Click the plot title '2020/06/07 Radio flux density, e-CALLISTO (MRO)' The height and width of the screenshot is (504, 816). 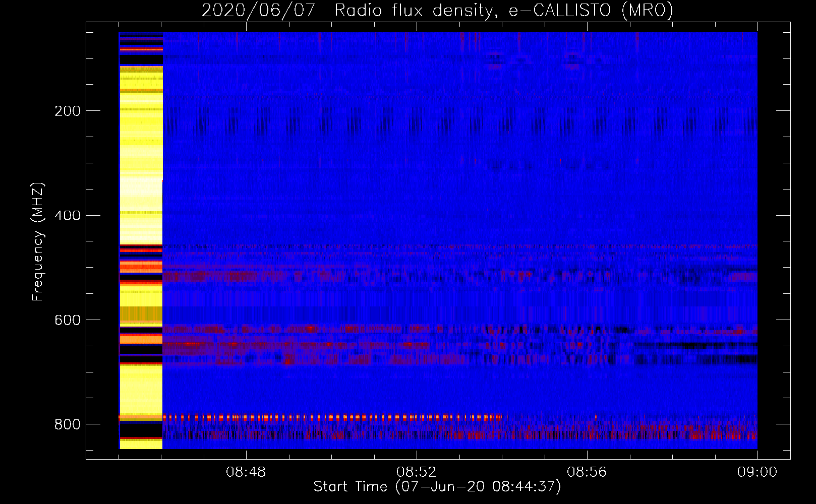(437, 10)
